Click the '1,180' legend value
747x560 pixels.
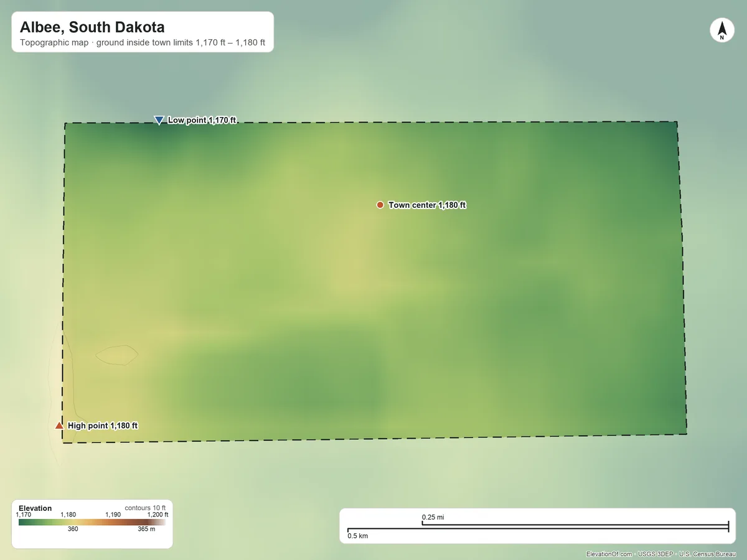coord(68,515)
